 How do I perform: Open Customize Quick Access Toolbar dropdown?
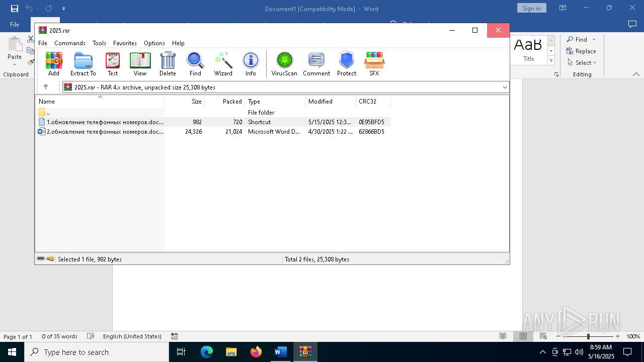(63, 9)
